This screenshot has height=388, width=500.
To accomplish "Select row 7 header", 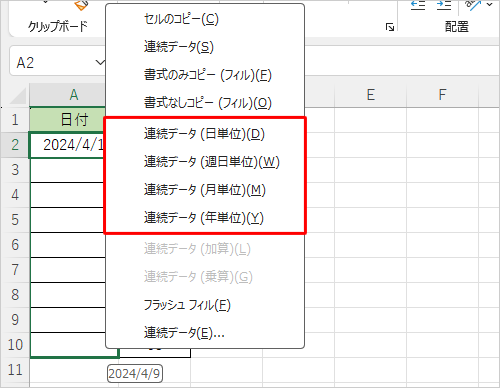I will point(15,270).
